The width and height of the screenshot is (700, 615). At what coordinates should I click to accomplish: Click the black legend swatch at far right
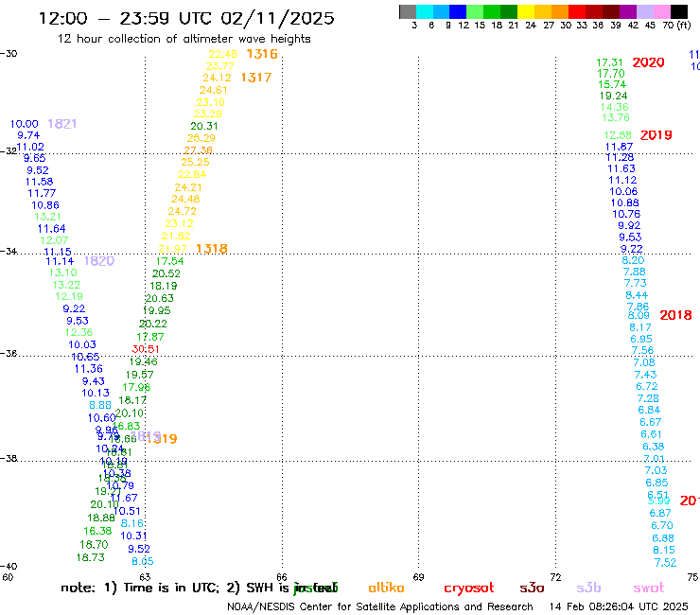[x=678, y=11]
